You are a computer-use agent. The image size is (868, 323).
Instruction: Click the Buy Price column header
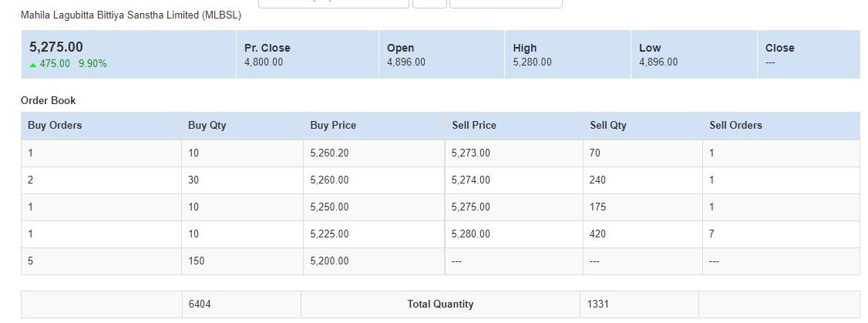pos(333,125)
